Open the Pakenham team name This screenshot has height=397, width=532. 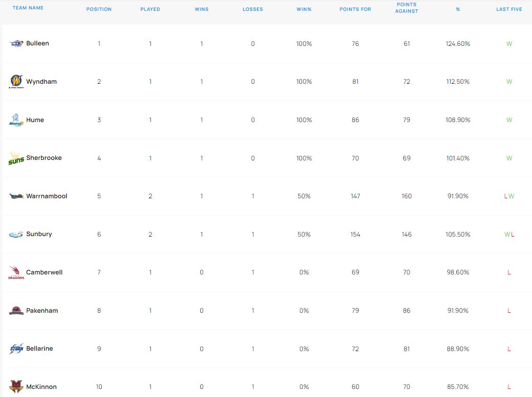42,310
